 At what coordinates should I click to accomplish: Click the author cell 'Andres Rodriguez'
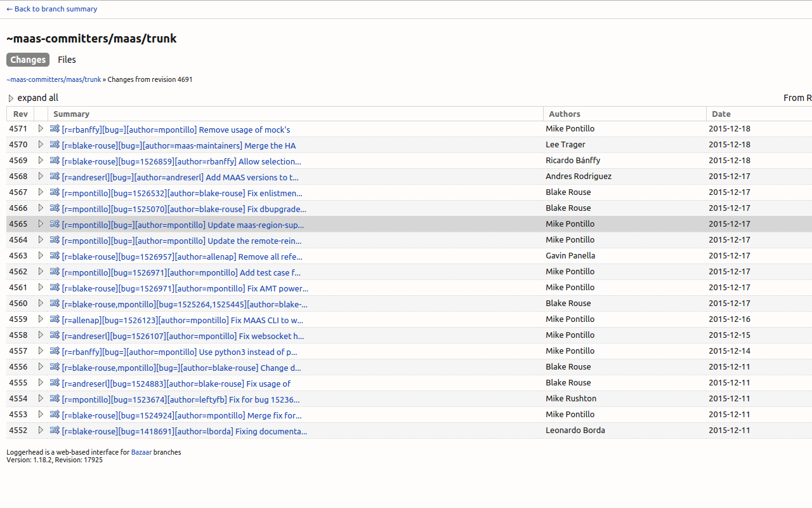[x=579, y=176]
